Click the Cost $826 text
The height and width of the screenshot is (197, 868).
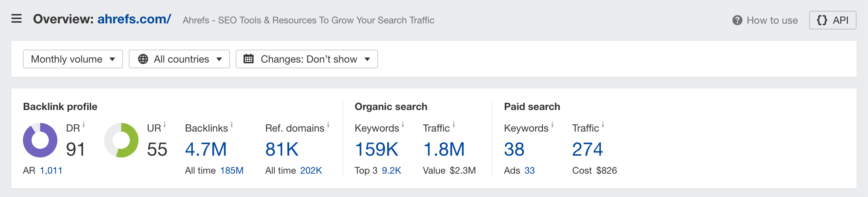(x=594, y=170)
